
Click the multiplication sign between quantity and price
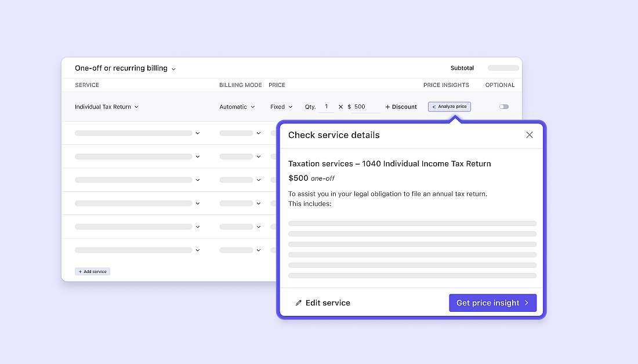(340, 107)
